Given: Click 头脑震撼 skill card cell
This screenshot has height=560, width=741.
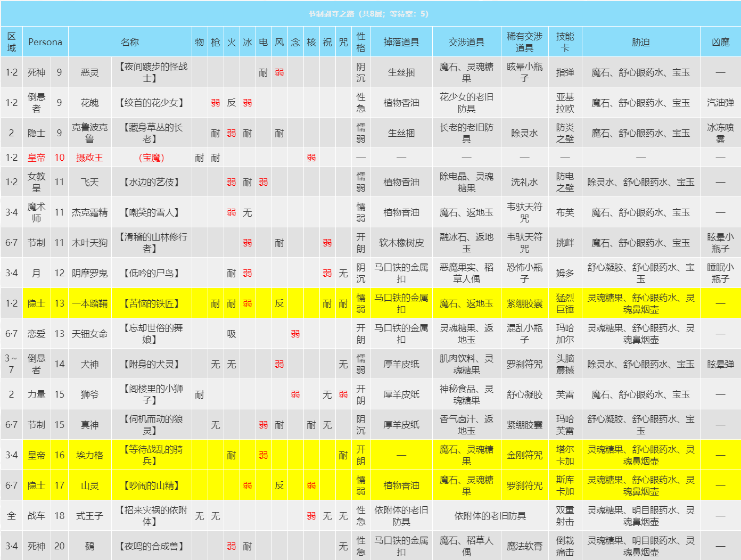Looking at the screenshot, I should (x=565, y=364).
